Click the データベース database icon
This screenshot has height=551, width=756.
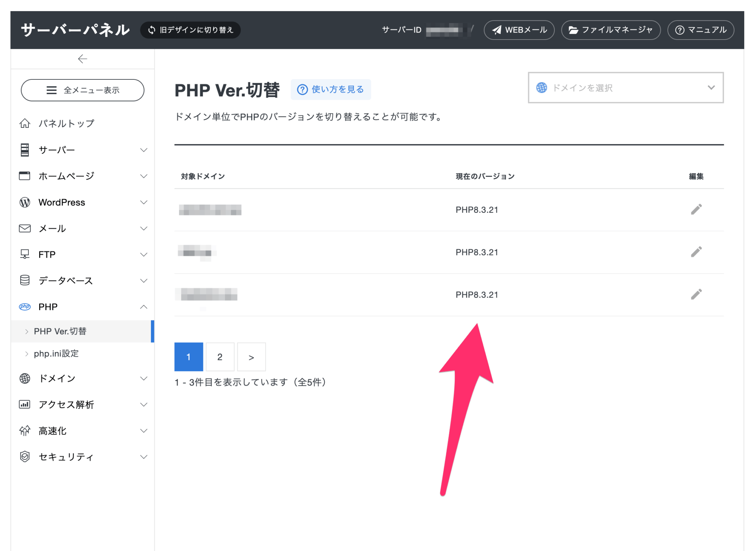[x=24, y=280]
